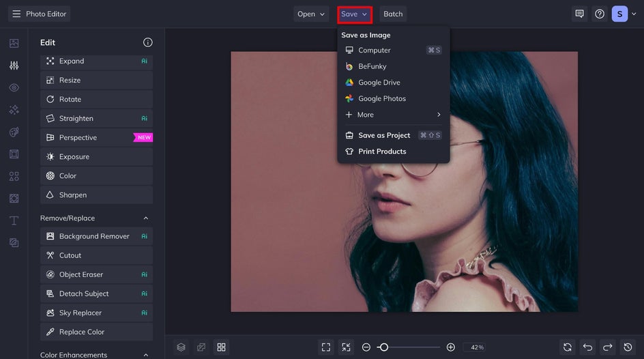Save the image to Google Photos

click(393, 98)
